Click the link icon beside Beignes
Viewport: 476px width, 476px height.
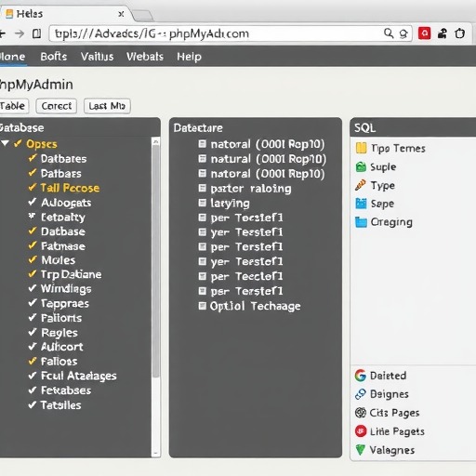[x=361, y=394]
